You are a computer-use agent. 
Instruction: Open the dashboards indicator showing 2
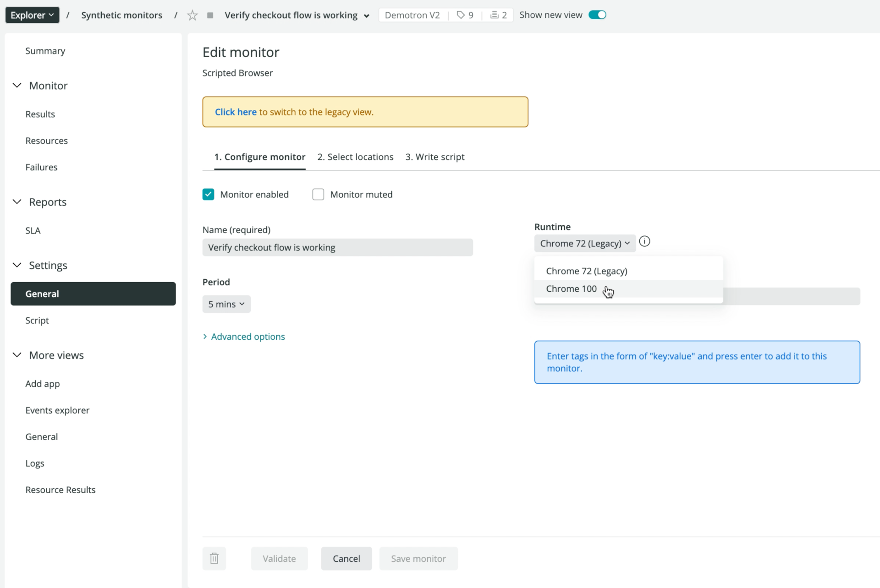click(498, 15)
